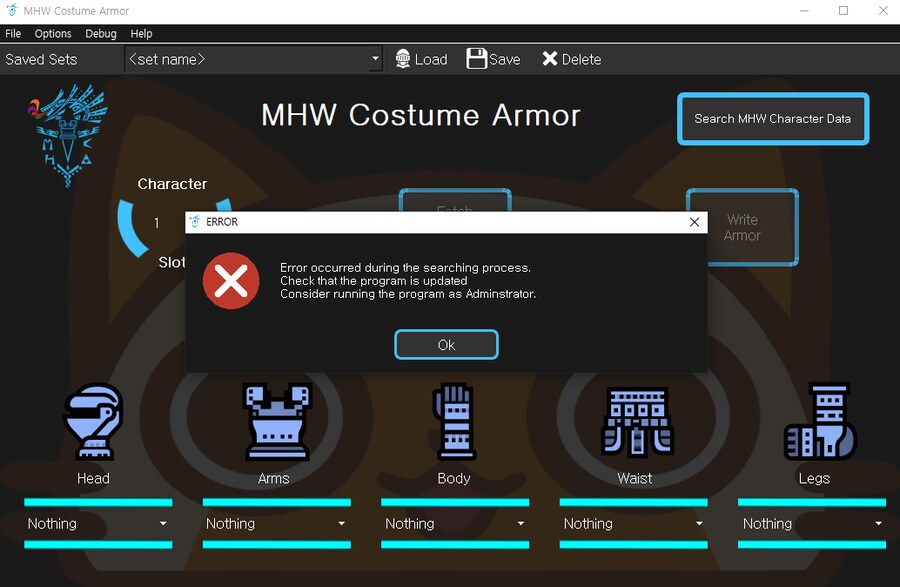
Task: Load the saved armor set
Action: (x=421, y=59)
